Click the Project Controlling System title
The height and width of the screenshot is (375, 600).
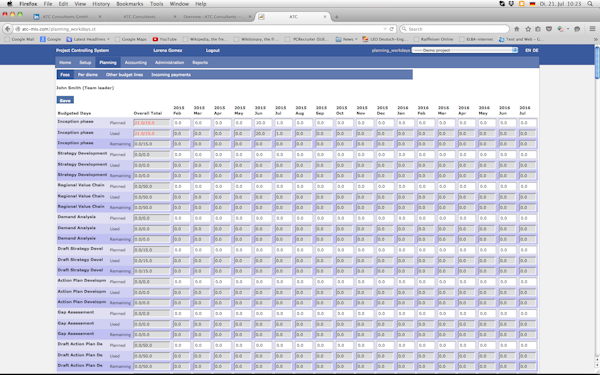(82, 50)
